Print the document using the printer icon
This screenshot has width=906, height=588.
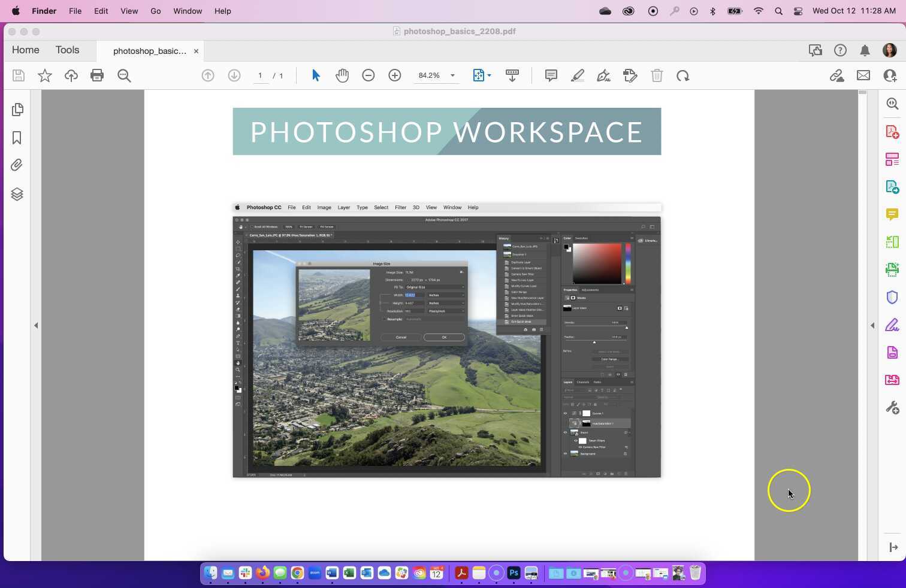(x=97, y=75)
